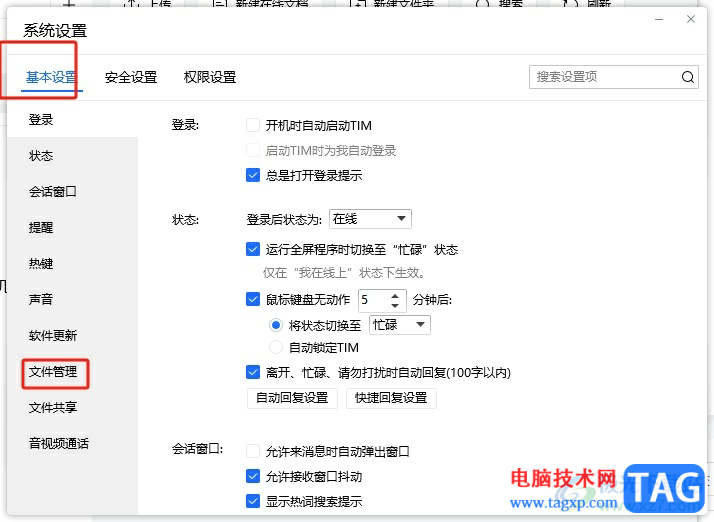Screen dimensions: 714x522
Task: Minimize the system settings window
Action: click(x=659, y=20)
